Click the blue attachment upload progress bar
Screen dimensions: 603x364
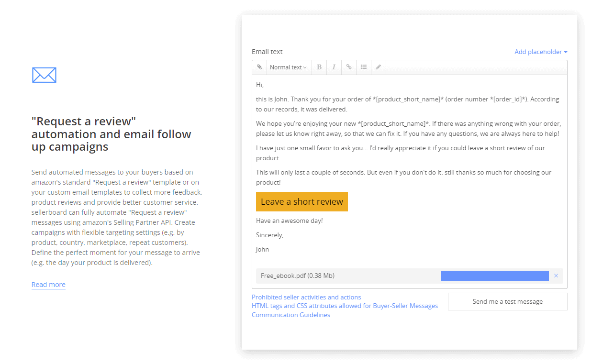coord(495,276)
